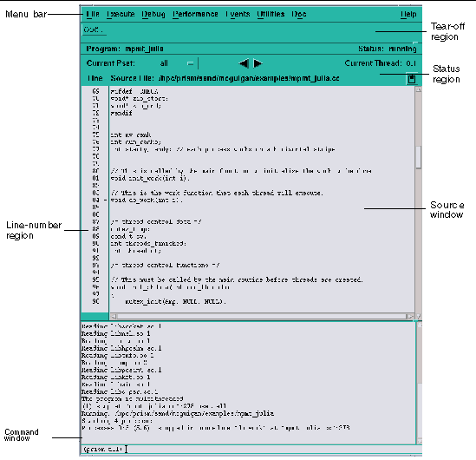Open the File menu
The width and height of the screenshot is (476, 460).
coord(93,14)
